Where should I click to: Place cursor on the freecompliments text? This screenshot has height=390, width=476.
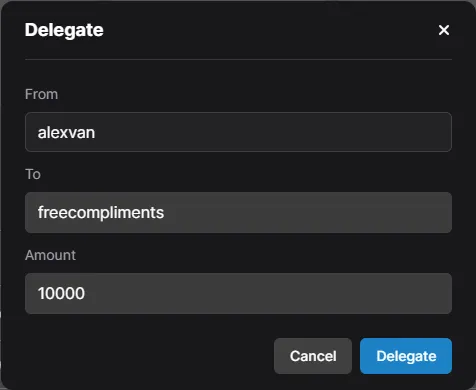coord(101,213)
